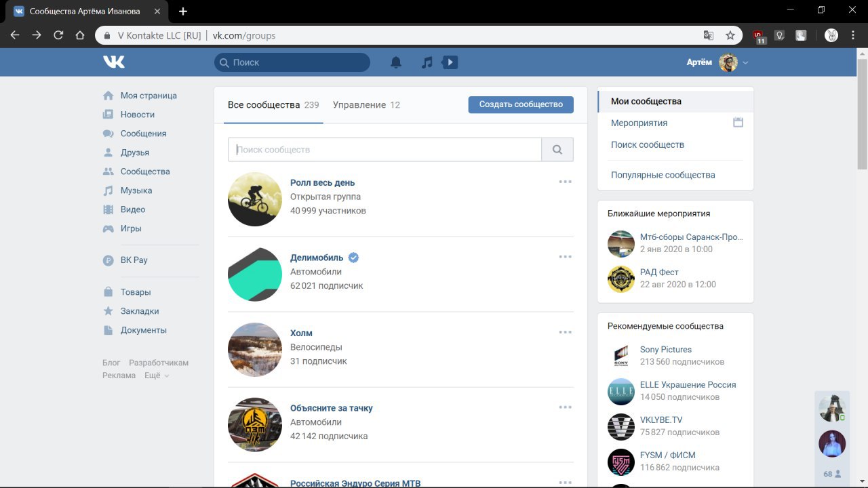Click the Реклама footer link

coord(119,375)
